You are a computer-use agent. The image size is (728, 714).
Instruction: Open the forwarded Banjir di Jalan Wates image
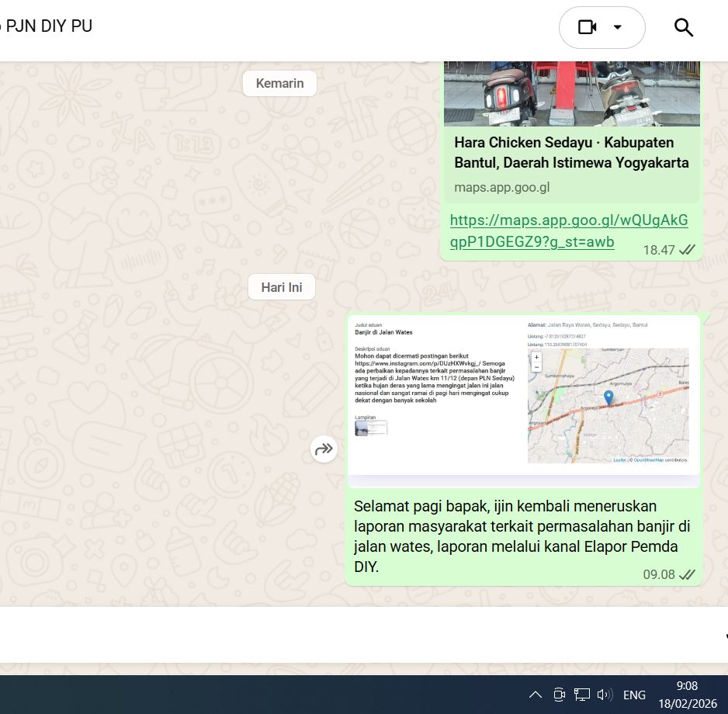pos(523,394)
